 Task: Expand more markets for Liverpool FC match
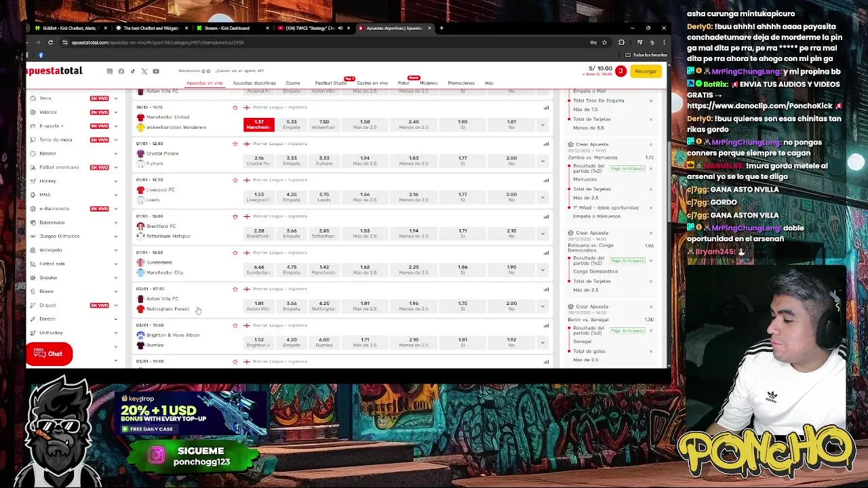coord(542,197)
